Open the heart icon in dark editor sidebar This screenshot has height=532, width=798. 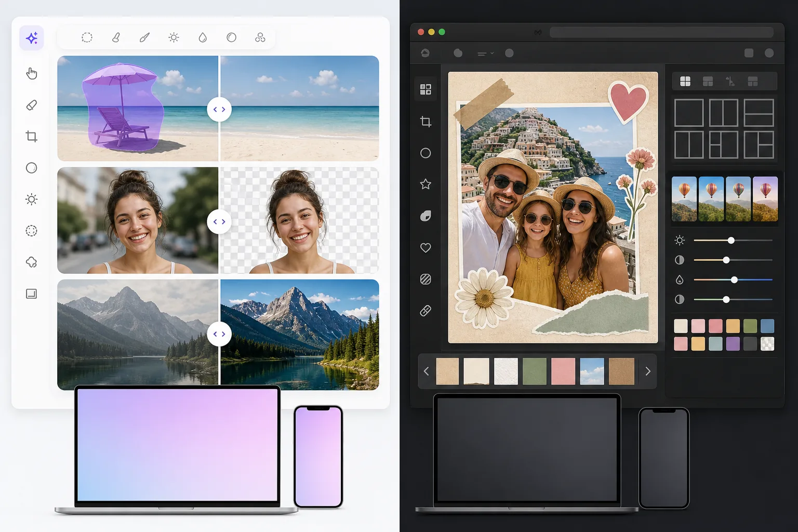click(425, 248)
